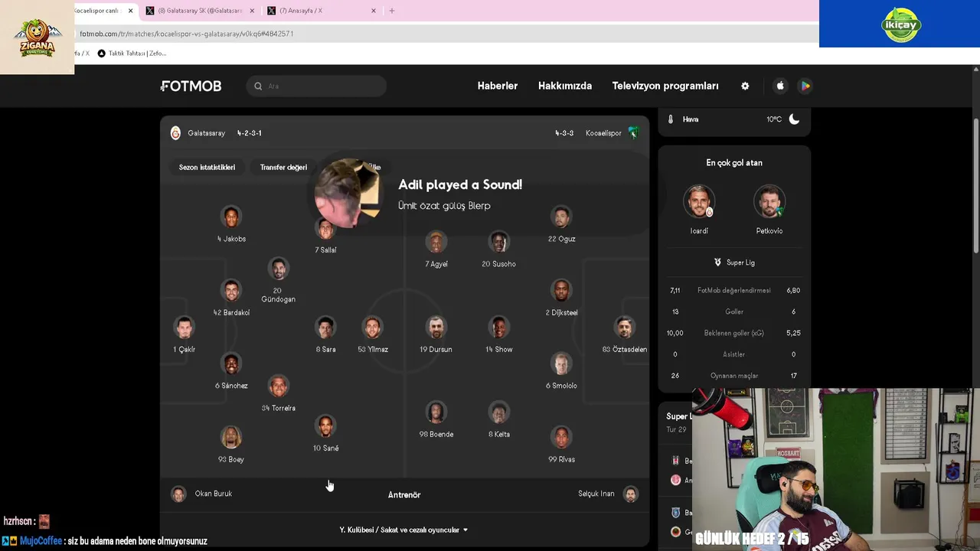This screenshot has height=551, width=980.
Task: Select player 93 Boey avatar
Action: tap(231, 438)
